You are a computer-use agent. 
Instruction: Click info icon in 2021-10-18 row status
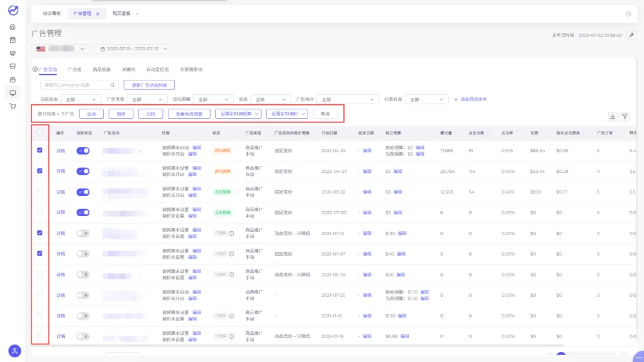[231, 336]
